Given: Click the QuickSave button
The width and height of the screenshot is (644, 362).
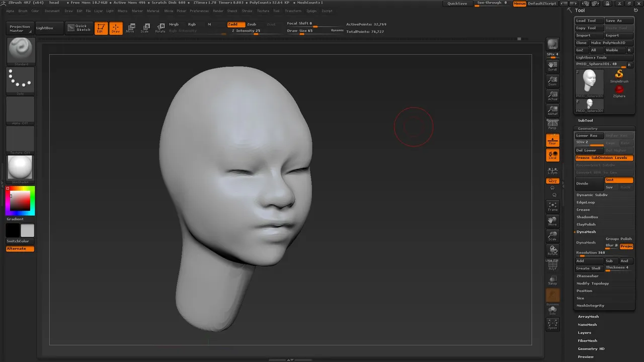Looking at the screenshot, I should click(x=457, y=4).
